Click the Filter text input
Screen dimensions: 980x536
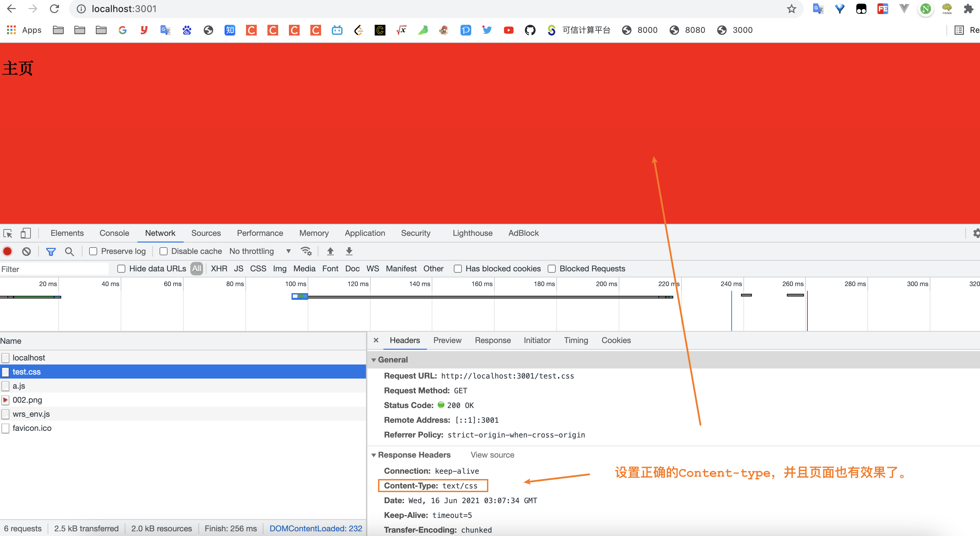[53, 269]
